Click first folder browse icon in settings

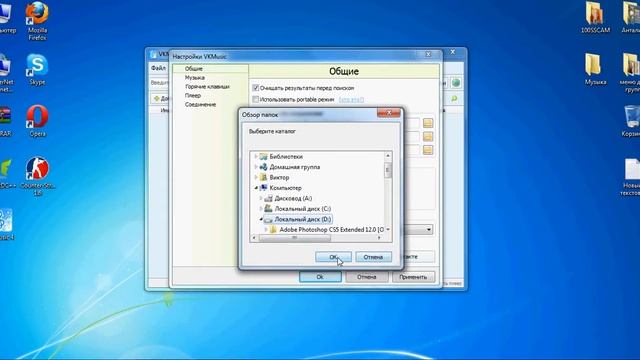pos(428,123)
